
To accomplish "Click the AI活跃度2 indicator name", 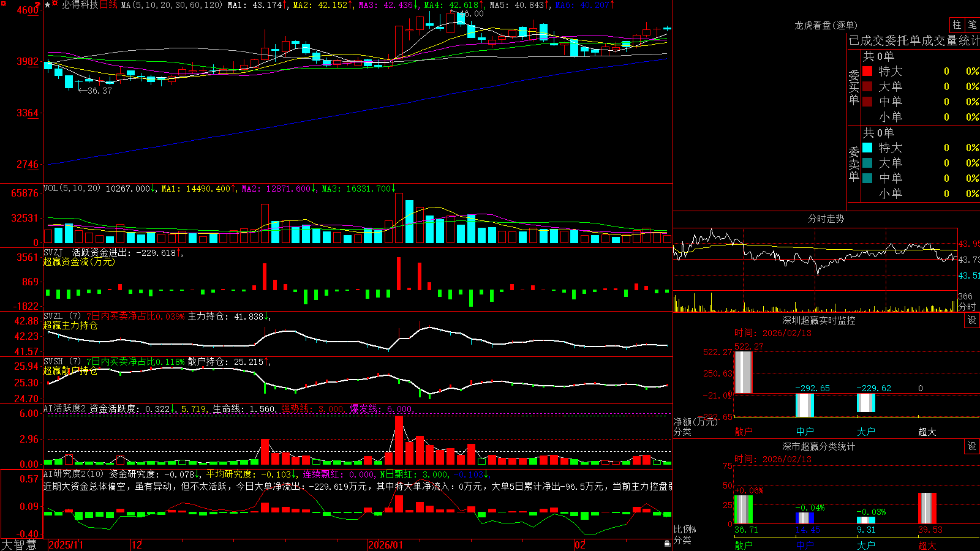I will pyautogui.click(x=65, y=408).
